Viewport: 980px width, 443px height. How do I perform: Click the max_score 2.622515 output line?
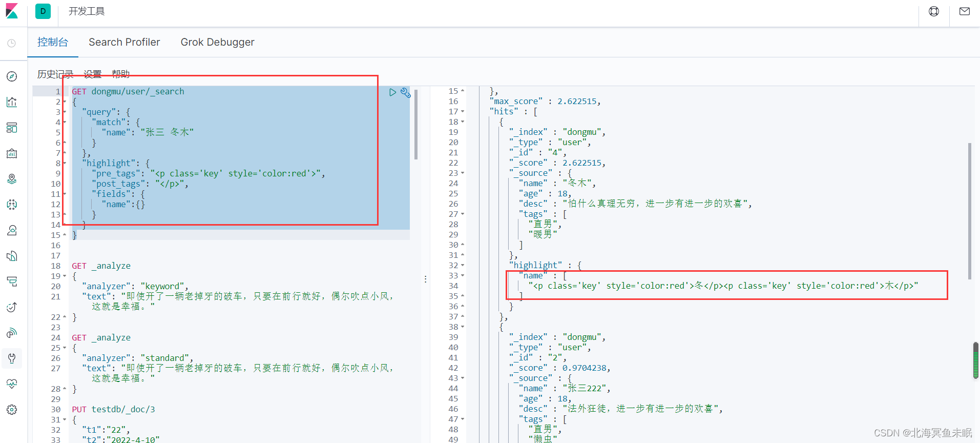click(x=545, y=102)
